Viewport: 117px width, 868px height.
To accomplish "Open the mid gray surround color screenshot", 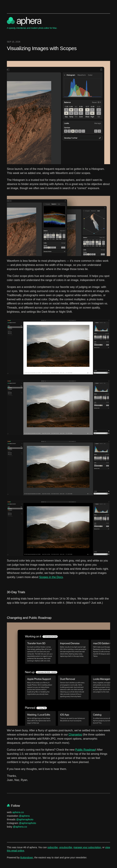I will 58,408.
